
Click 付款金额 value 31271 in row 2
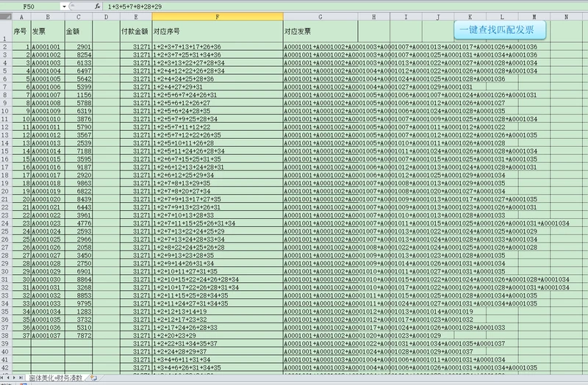(x=136, y=47)
